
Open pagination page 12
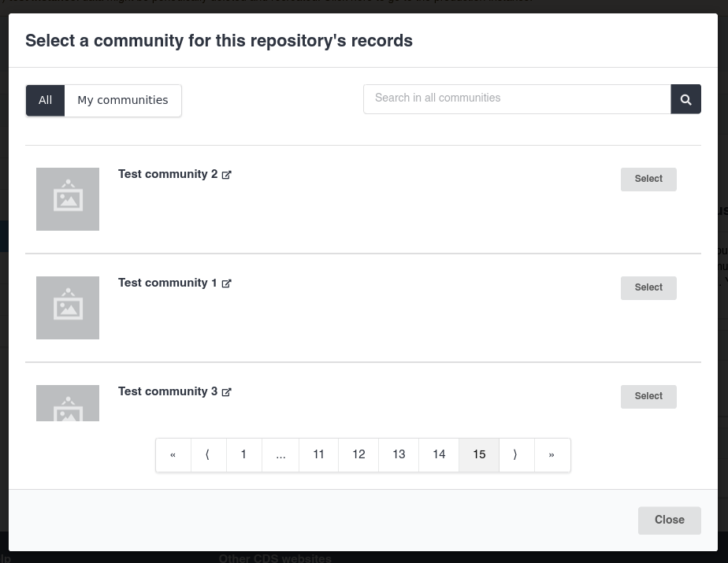358,455
